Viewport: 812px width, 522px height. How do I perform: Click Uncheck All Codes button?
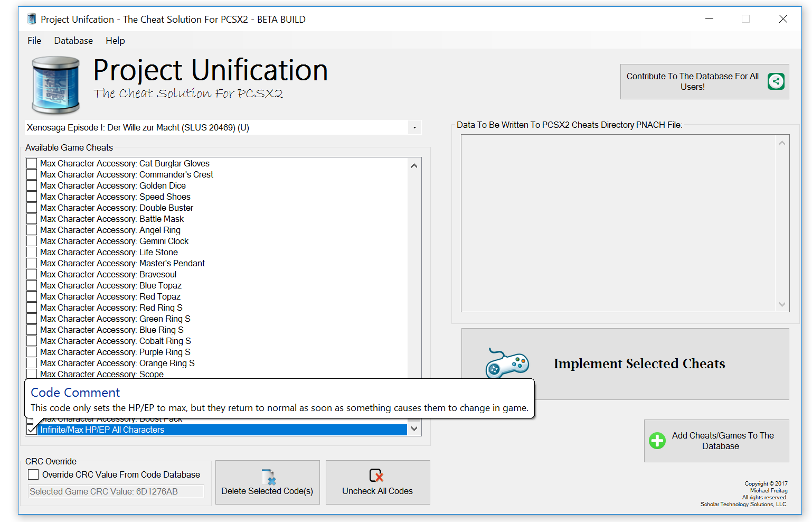point(377,482)
